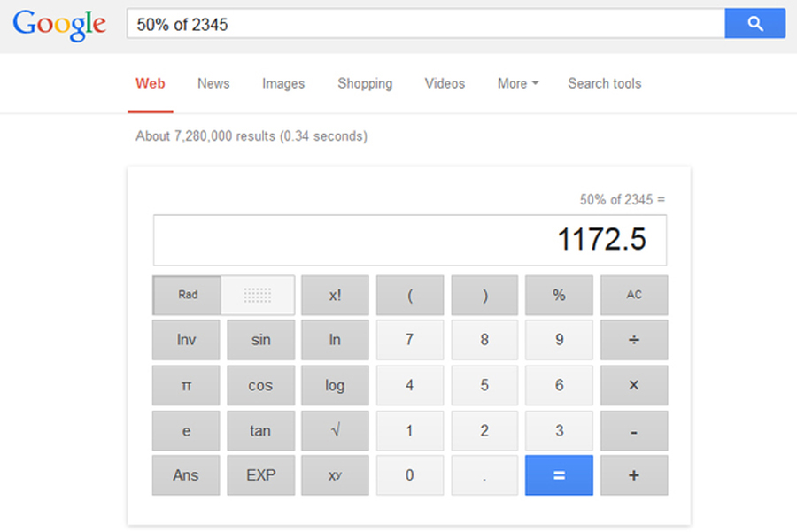Focus the search box containing 50% of 2345
Screen dimensions: 797x532
[x=425, y=23]
